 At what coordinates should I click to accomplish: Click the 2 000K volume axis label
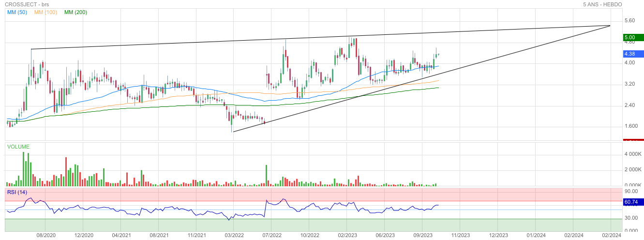point(633,170)
